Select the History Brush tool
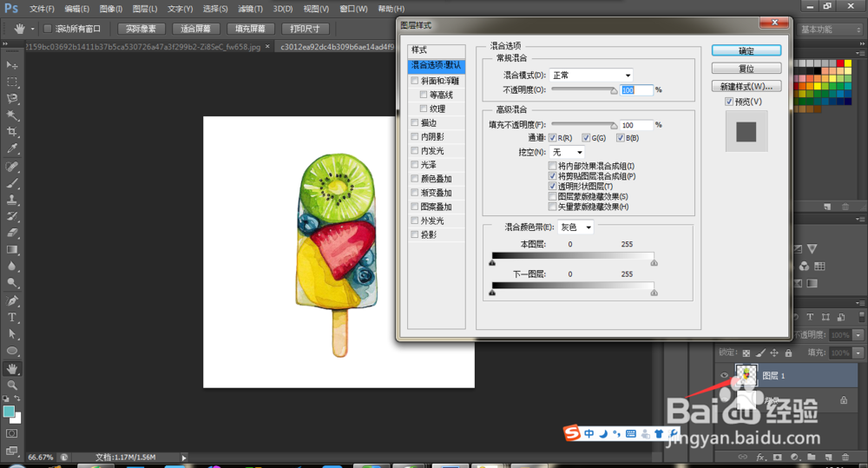The image size is (868, 468). point(11,216)
